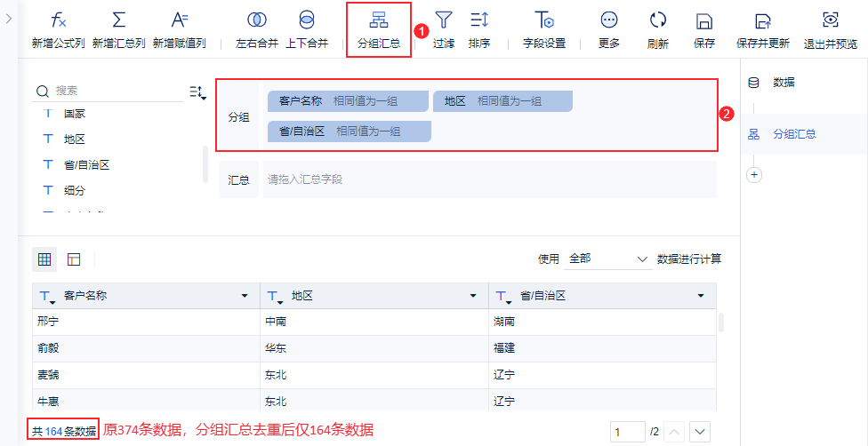
Task: Change the 客户名称 column type icon
Action: (x=46, y=297)
